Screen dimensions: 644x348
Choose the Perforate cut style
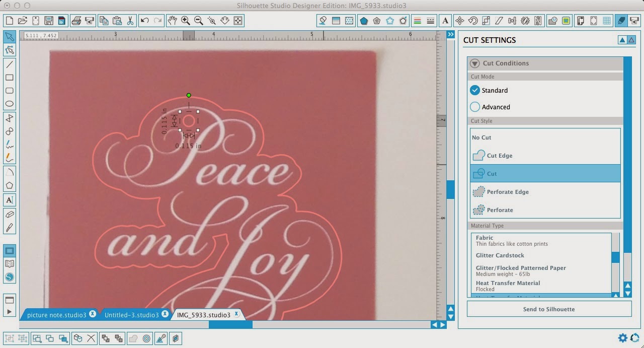pos(545,210)
